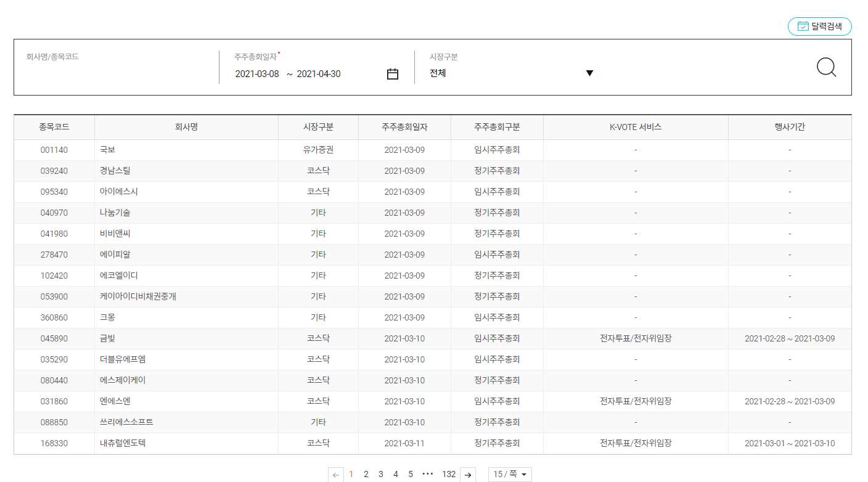Select company name 에스제이케이
The image size is (868, 482).
coord(123,380)
